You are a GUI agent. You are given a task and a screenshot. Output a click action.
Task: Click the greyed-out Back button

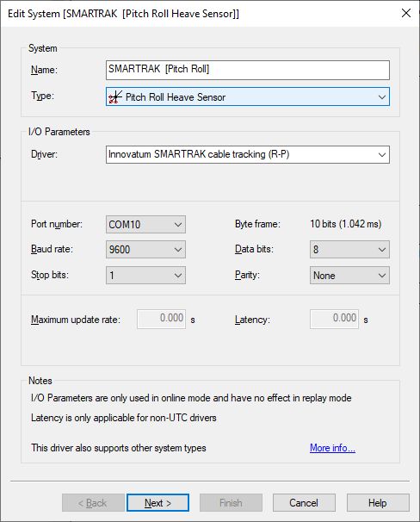pyautogui.click(x=93, y=503)
